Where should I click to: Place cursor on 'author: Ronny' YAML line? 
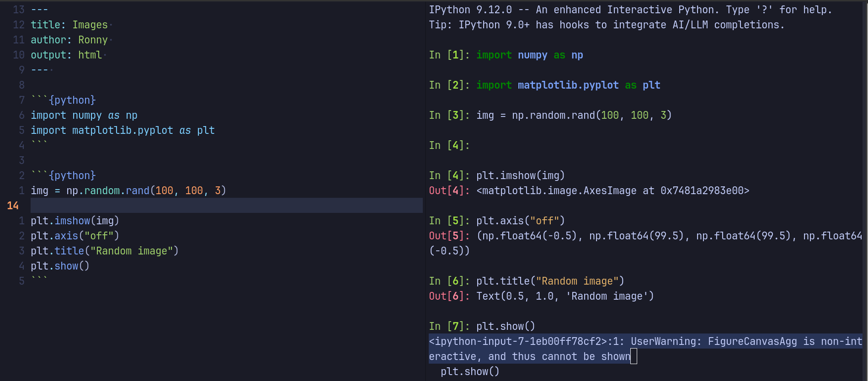point(69,40)
